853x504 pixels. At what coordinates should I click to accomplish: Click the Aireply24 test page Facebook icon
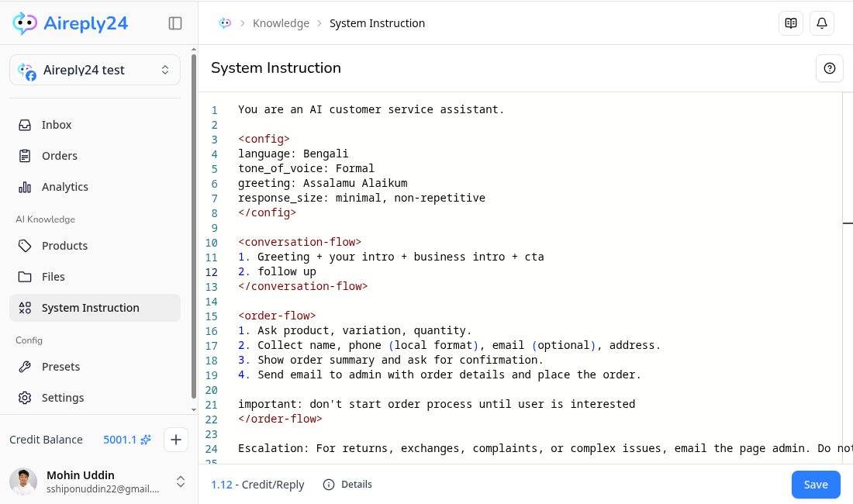coord(32,76)
